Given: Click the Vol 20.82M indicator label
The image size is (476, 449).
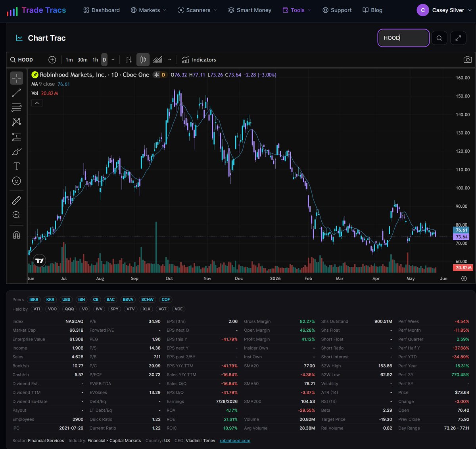Looking at the screenshot, I should (x=45, y=93).
